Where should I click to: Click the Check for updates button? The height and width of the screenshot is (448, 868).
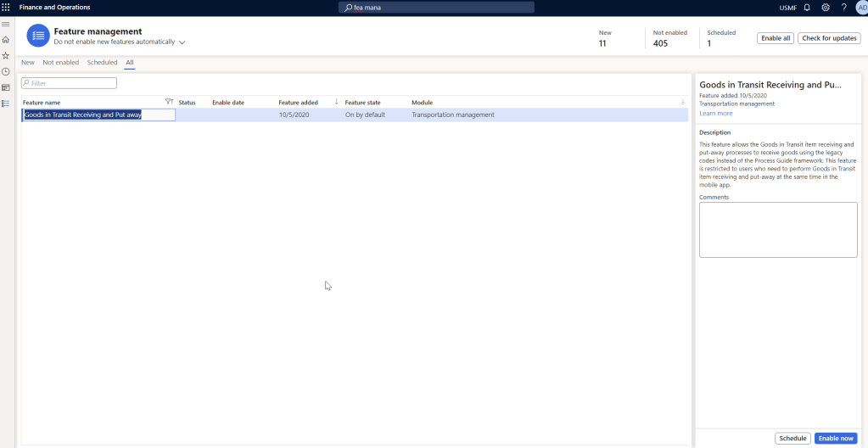[x=829, y=38]
